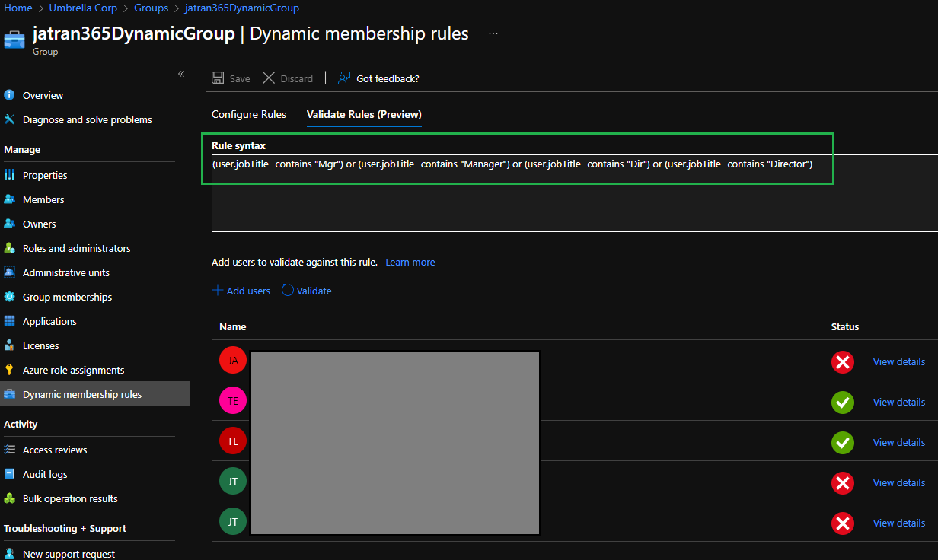View details for the first failed user

(898, 361)
